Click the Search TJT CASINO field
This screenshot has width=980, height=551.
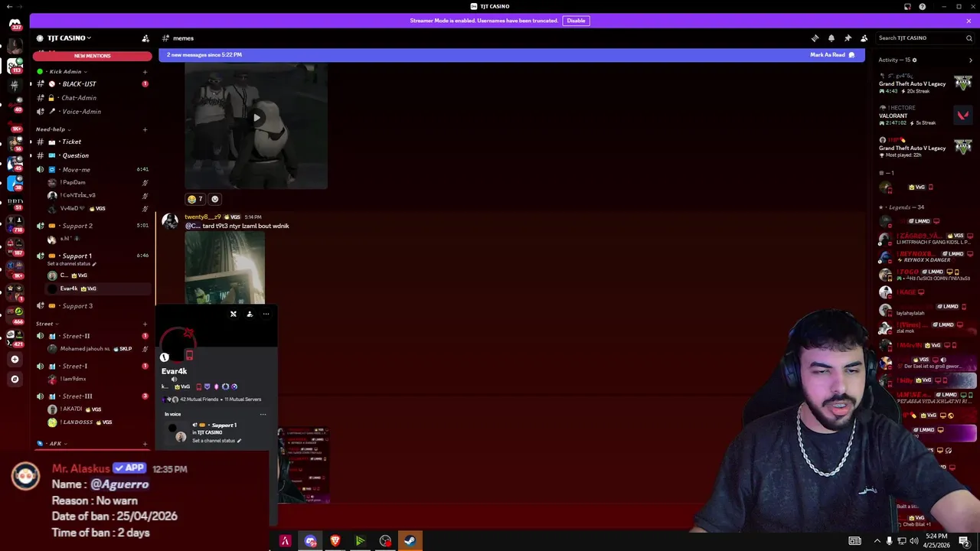925,38
